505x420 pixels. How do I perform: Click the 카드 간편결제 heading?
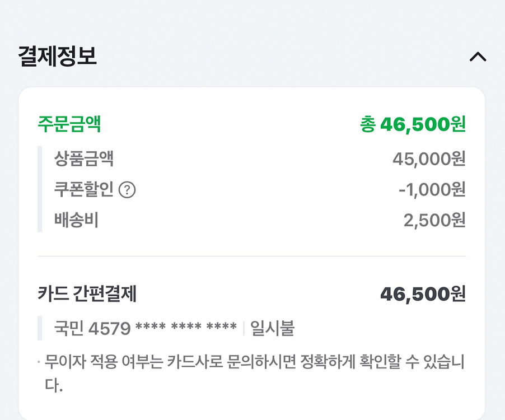(x=87, y=293)
